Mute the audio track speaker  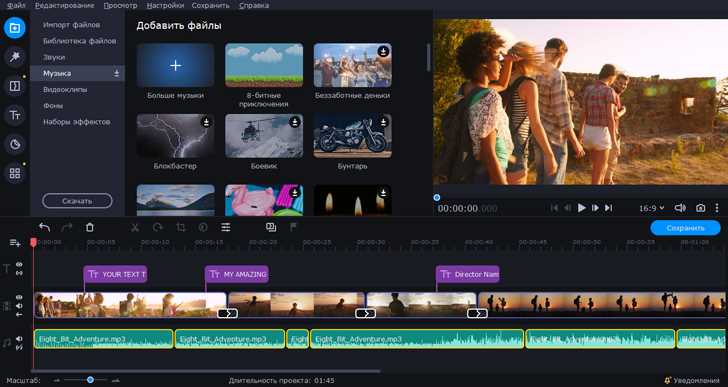click(x=19, y=339)
